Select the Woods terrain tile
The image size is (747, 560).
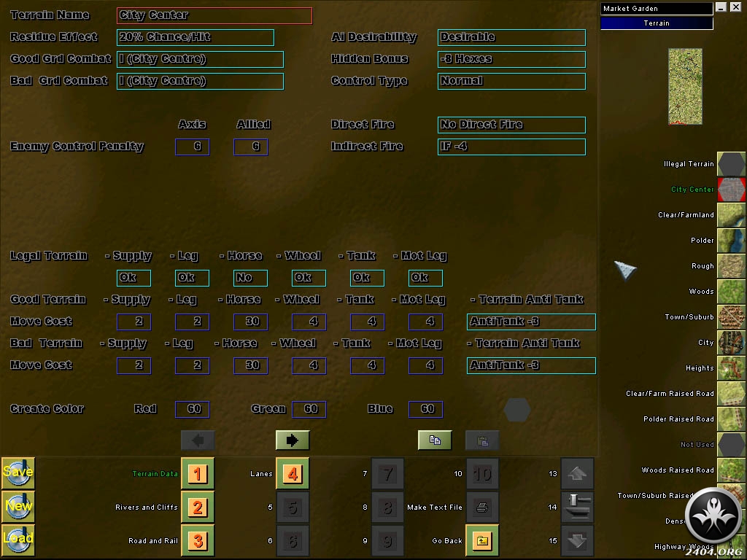click(731, 292)
